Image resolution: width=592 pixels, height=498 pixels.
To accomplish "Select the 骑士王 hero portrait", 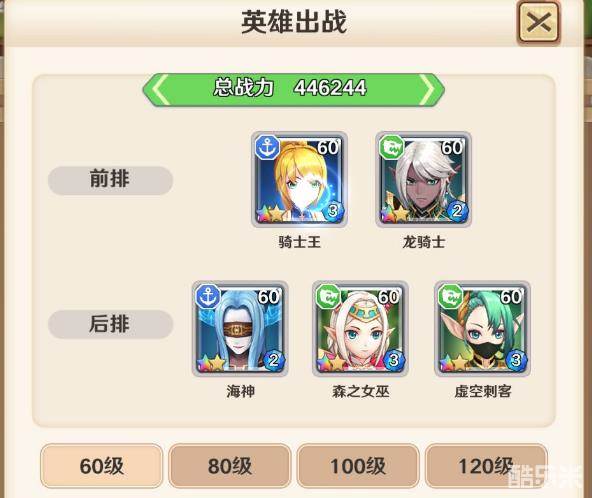I will tap(299, 179).
